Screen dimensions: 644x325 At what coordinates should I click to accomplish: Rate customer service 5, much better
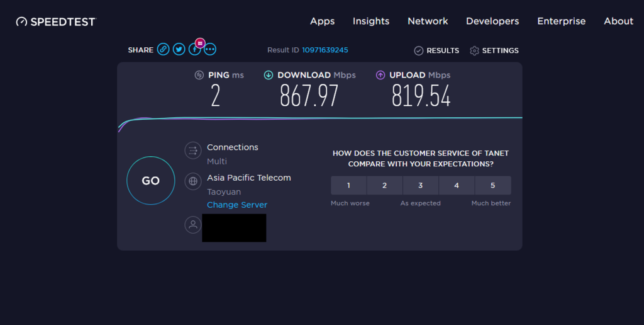[x=493, y=186]
